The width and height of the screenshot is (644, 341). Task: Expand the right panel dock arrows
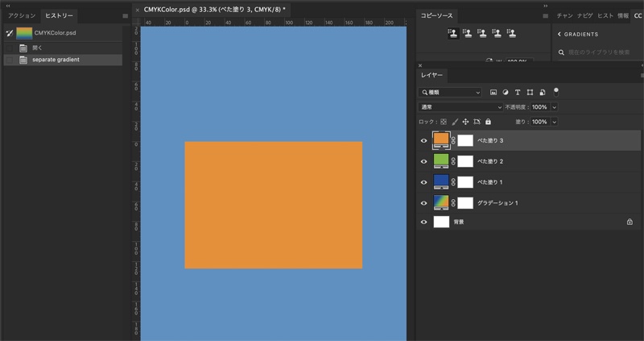click(546, 6)
